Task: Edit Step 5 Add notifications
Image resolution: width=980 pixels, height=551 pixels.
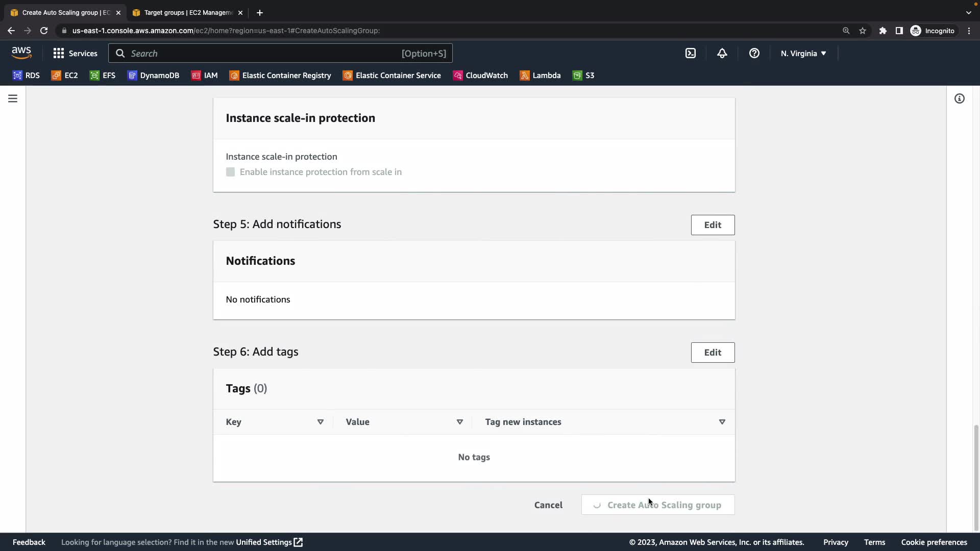Action: tap(713, 225)
